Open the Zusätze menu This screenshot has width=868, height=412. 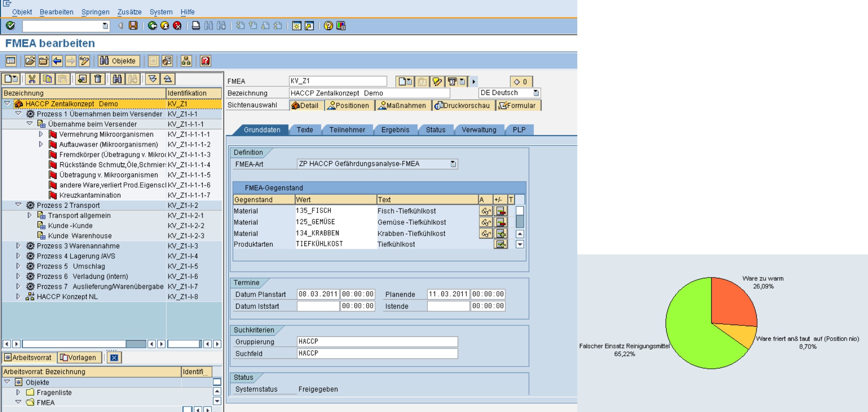coord(129,12)
